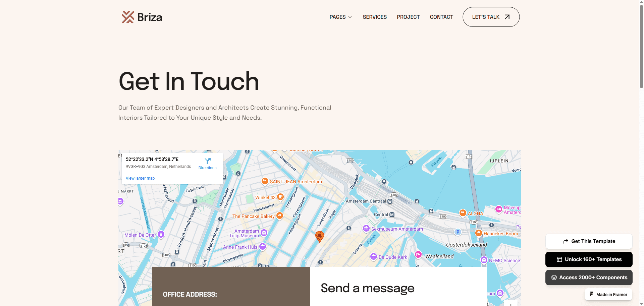The height and width of the screenshot is (306, 644).
Task: Click the Briza brand name text
Action: (150, 17)
